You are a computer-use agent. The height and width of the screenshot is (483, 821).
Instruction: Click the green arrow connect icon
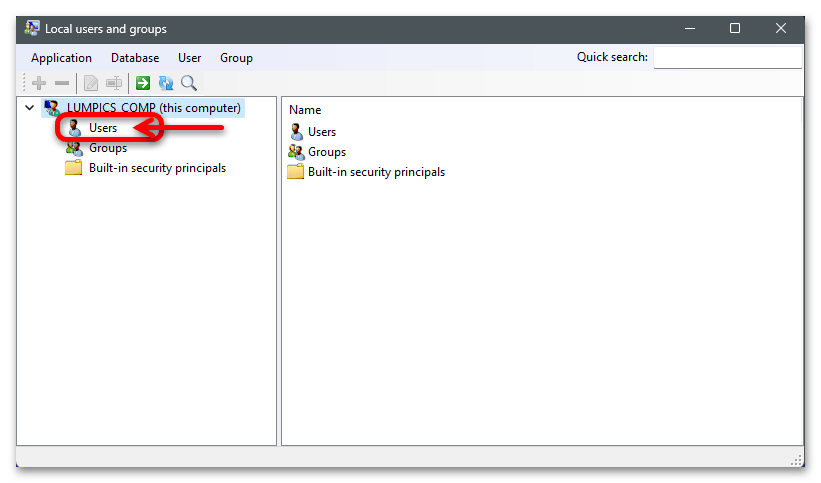143,83
